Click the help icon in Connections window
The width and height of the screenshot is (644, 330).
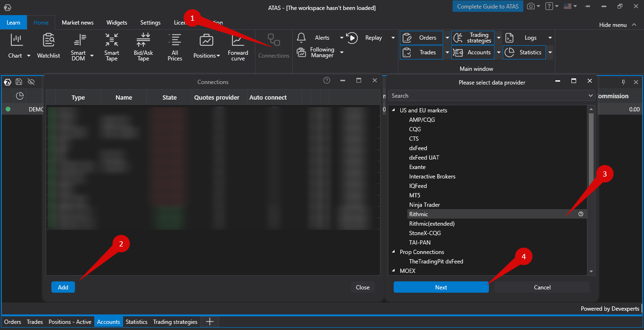(327, 81)
